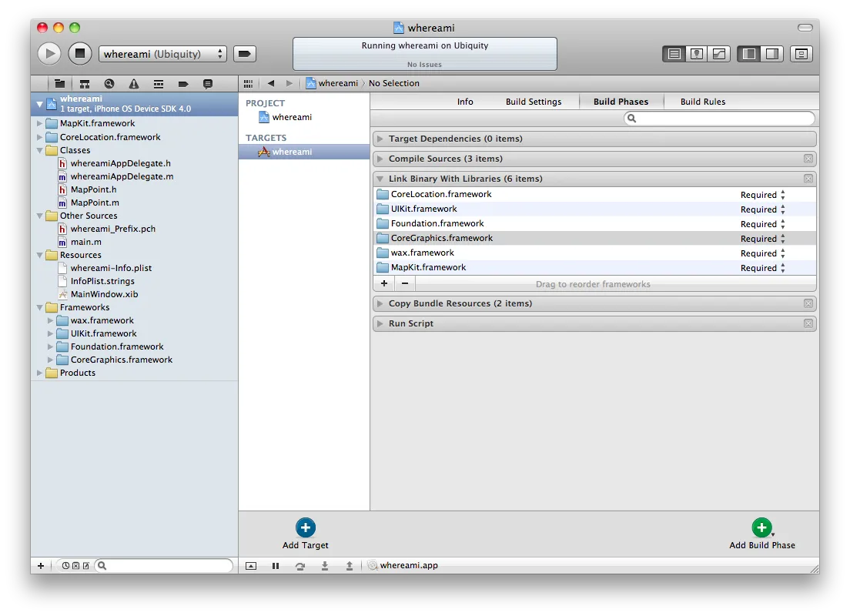Expand the Products group
The height and width of the screenshot is (616, 850).
click(x=39, y=373)
